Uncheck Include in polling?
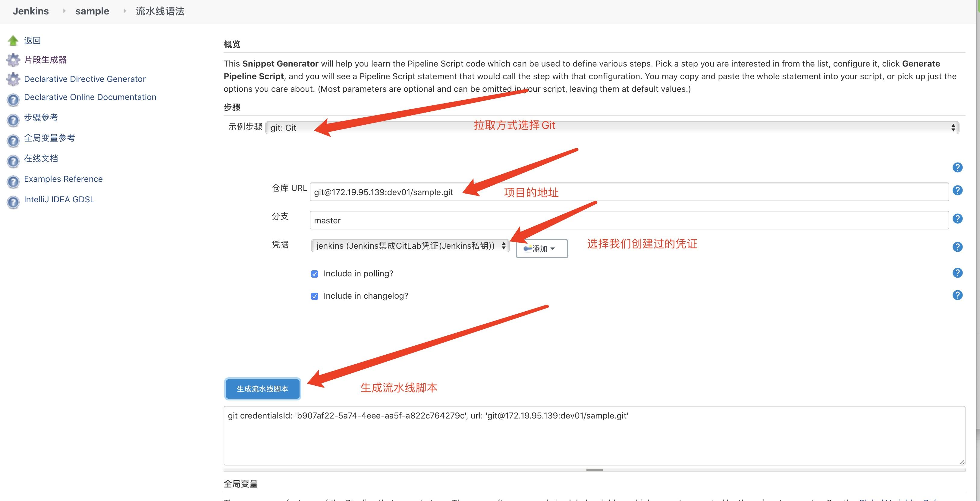This screenshot has width=980, height=501. [314, 273]
